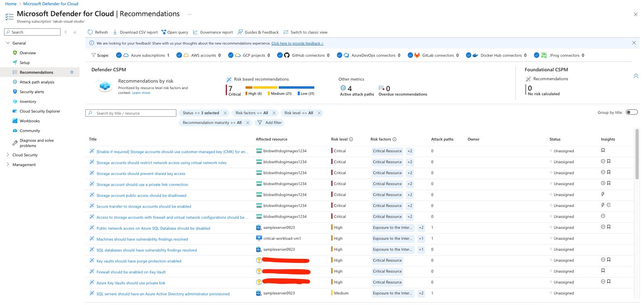
Task: Click the Active attack paths icon
Action: (x=343, y=88)
